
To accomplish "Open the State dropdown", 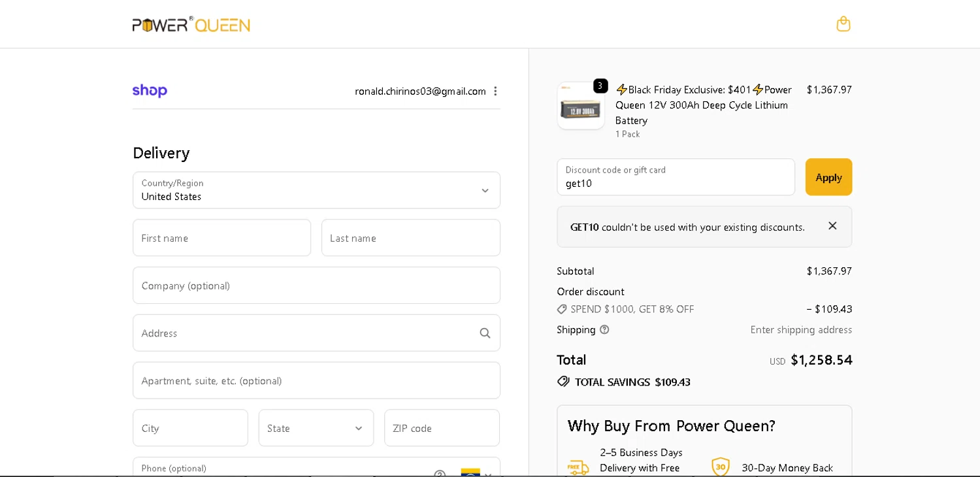I will [x=316, y=428].
